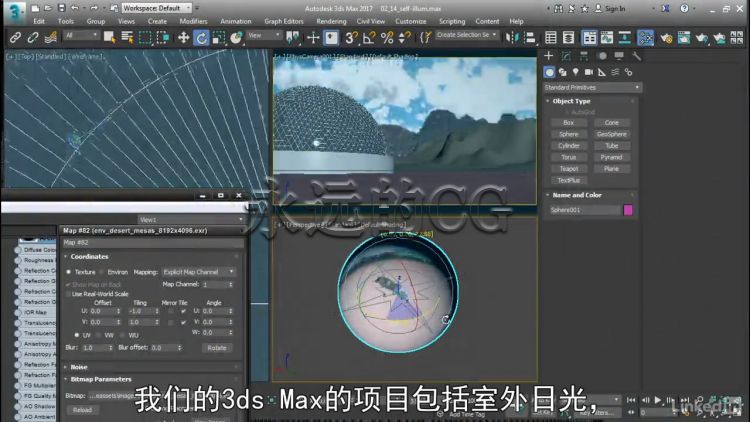Screen dimensions: 750x422
Task: Open the Create Selection Set dropdown
Action: tap(466, 35)
